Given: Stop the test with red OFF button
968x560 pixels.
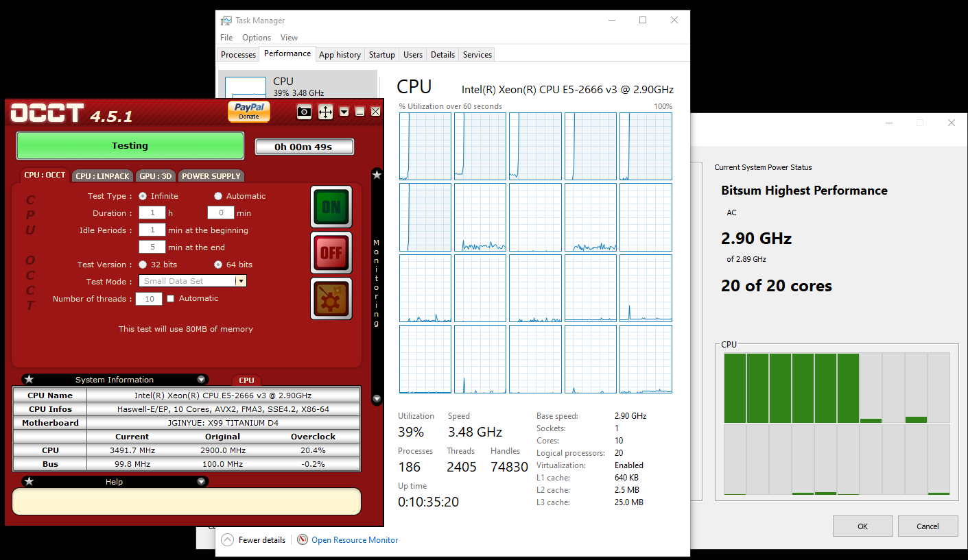Looking at the screenshot, I should point(331,252).
